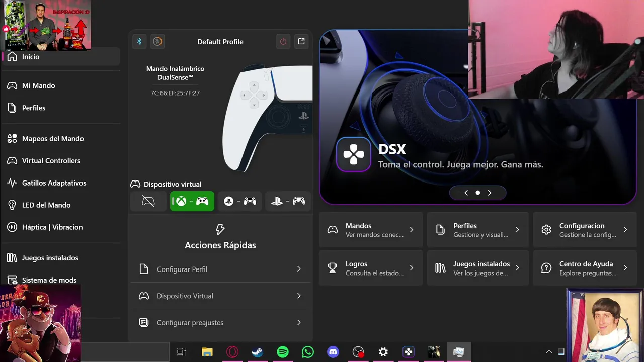This screenshot has height=362, width=644.
Task: Open Sistema de mods in sidebar
Action: pyautogui.click(x=61, y=280)
